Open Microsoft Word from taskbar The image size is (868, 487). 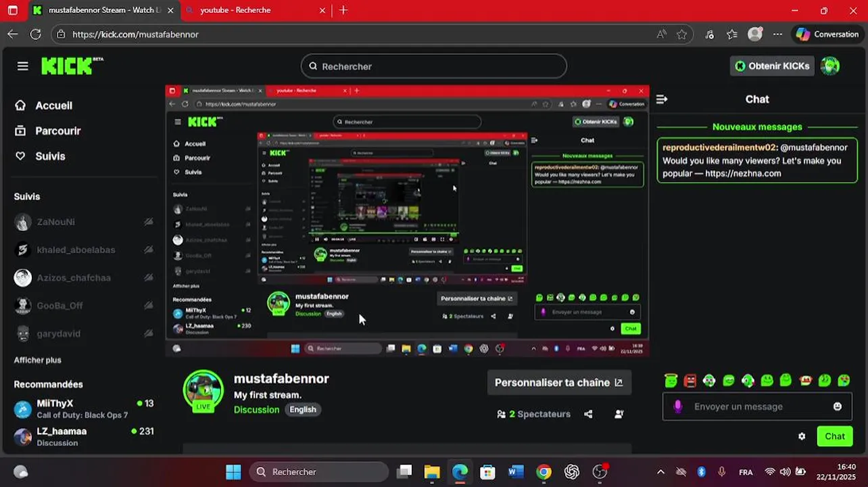point(516,472)
